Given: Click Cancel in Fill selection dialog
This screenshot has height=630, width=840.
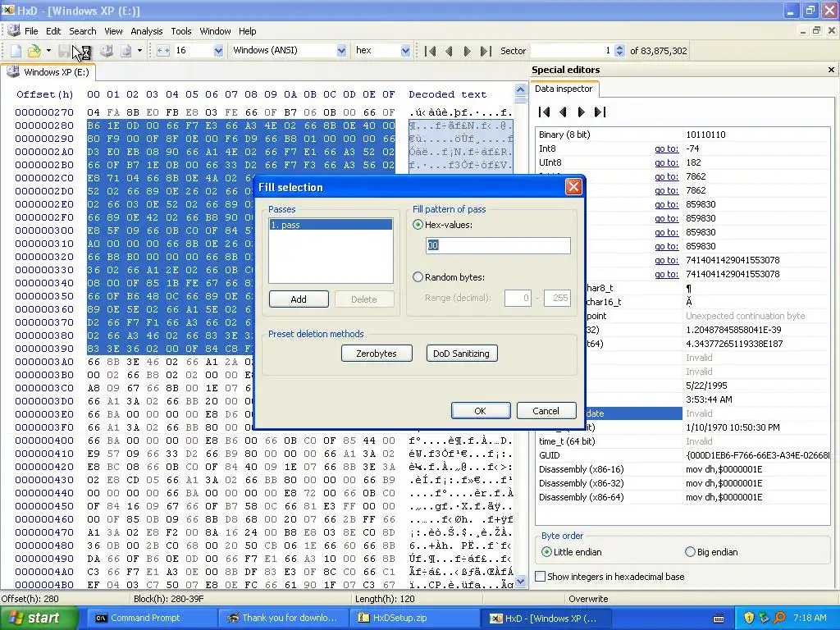Looking at the screenshot, I should pyautogui.click(x=546, y=411).
